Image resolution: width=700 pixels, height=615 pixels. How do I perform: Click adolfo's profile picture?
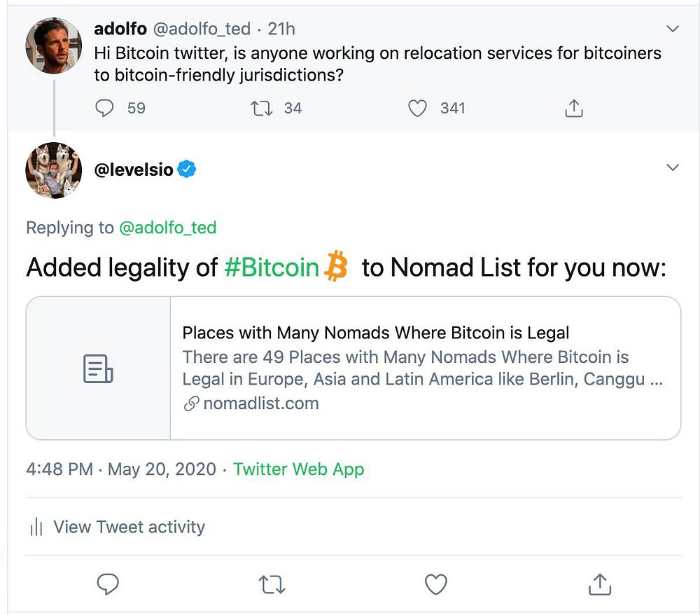tap(54, 45)
